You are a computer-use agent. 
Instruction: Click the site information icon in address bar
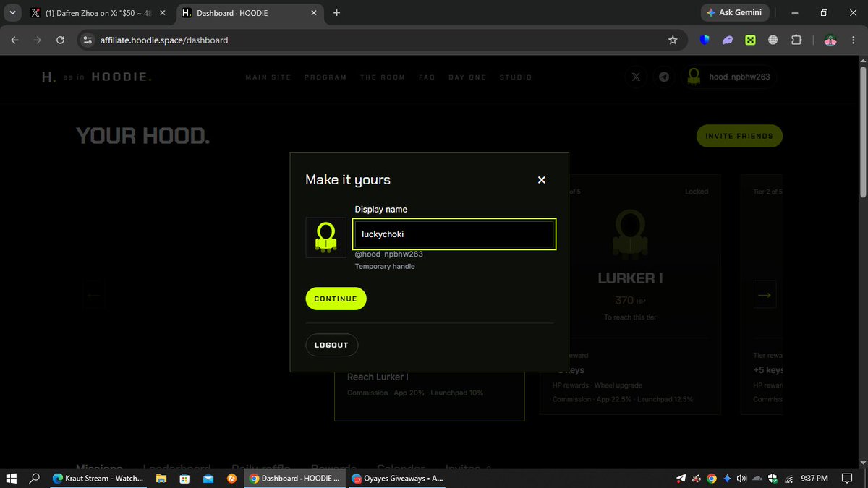[x=88, y=40]
